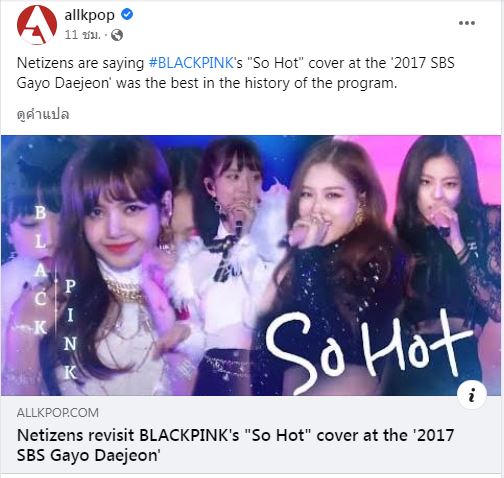Click the post caption text
Image resolution: width=504 pixels, height=478 pixels.
pos(235,73)
